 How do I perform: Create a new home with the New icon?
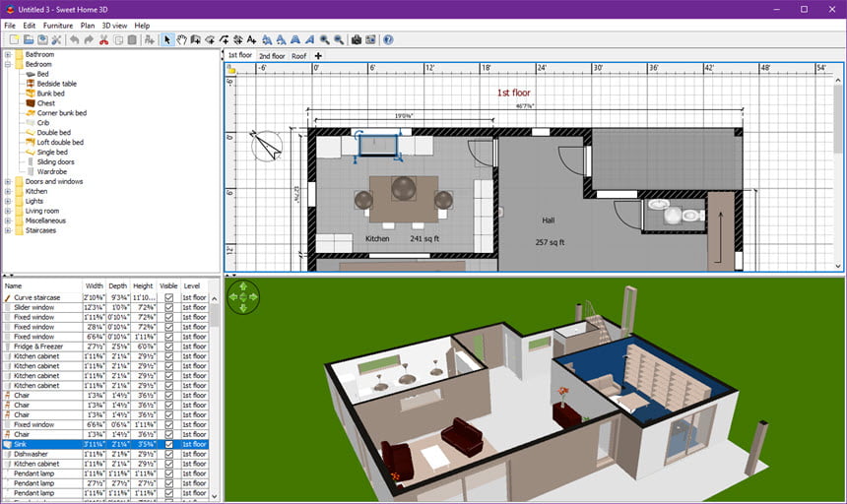pos(14,39)
